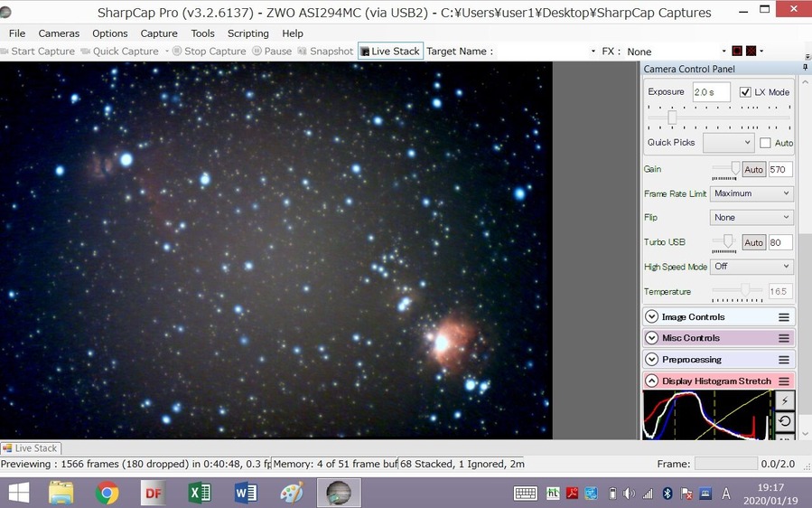
Task: Enable the exposure Auto checkbox
Action: (765, 143)
